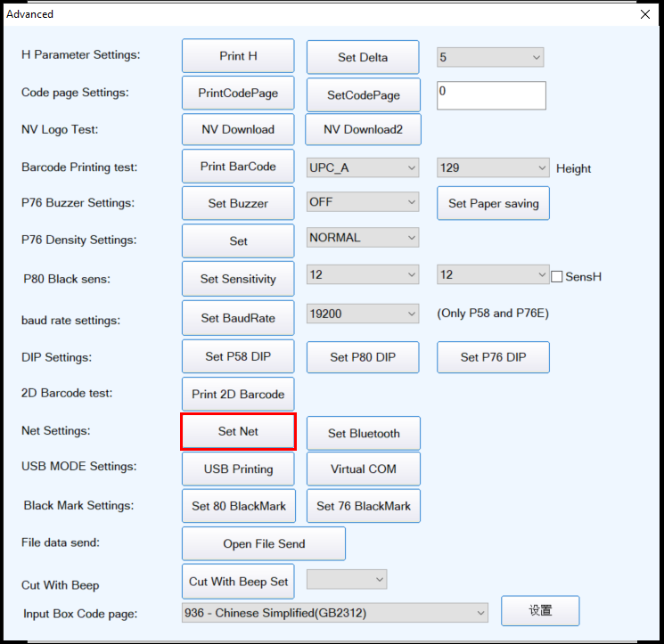Open the barcode Height dropdown showing 129
Viewport: 664px width, 644px height.
point(493,167)
